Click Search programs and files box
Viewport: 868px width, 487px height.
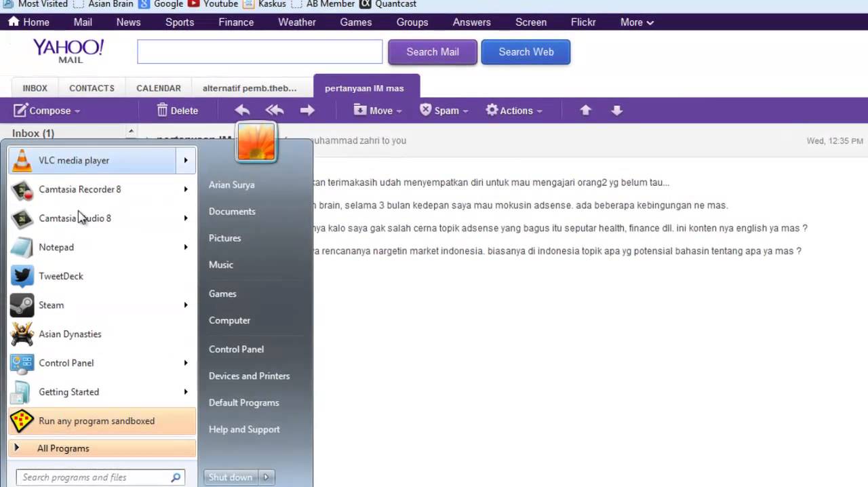100,478
